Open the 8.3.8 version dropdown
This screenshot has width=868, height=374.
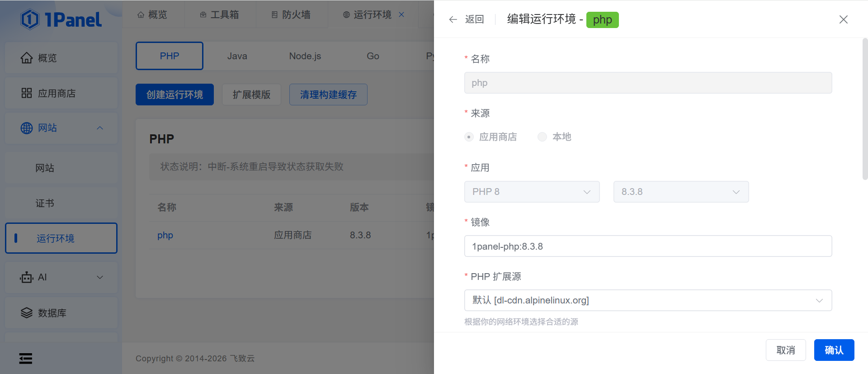(680, 192)
